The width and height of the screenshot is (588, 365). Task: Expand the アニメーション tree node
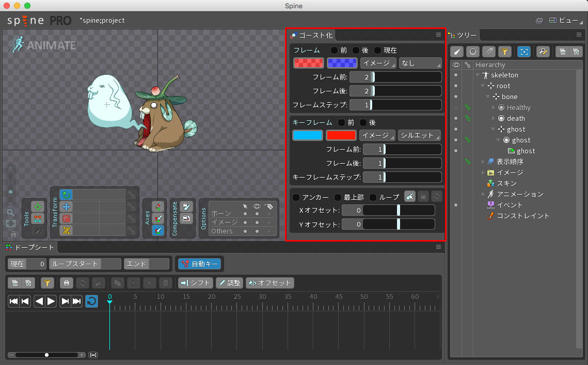483,194
